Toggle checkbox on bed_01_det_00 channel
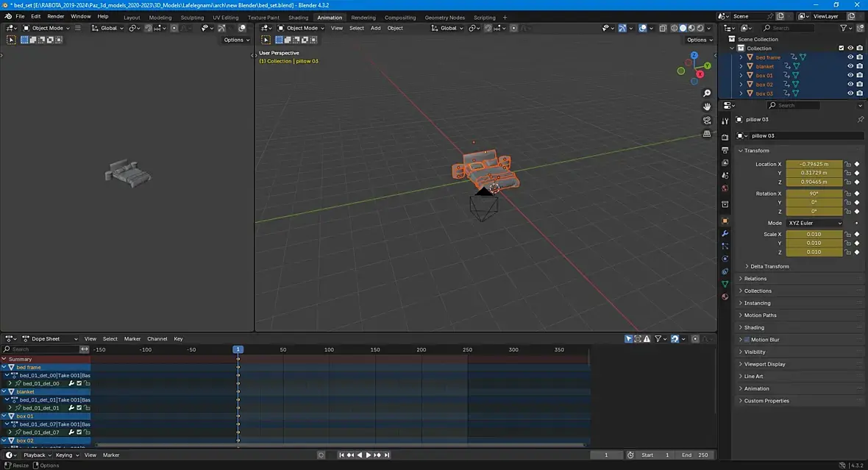The image size is (868, 470). coord(79,383)
